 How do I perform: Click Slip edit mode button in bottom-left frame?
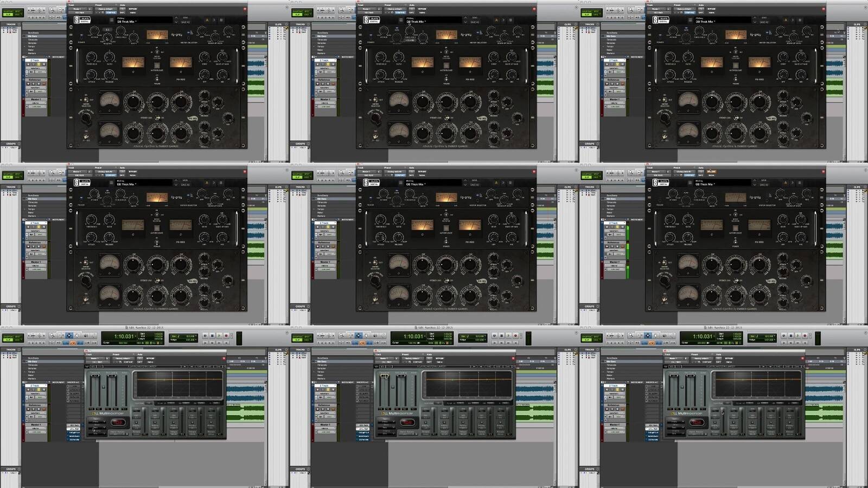tap(8, 340)
